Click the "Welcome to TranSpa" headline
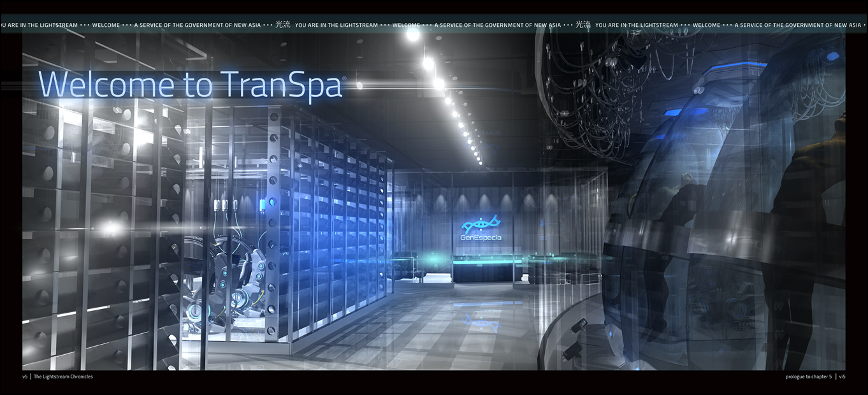Screen dimensions: 868x395 pos(190,85)
